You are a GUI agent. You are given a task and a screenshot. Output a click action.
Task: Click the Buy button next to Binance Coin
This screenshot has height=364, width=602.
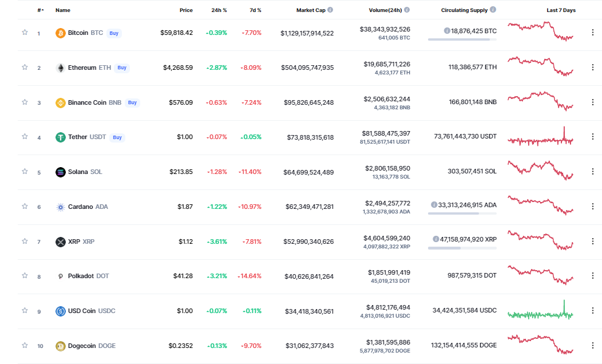coord(132,103)
